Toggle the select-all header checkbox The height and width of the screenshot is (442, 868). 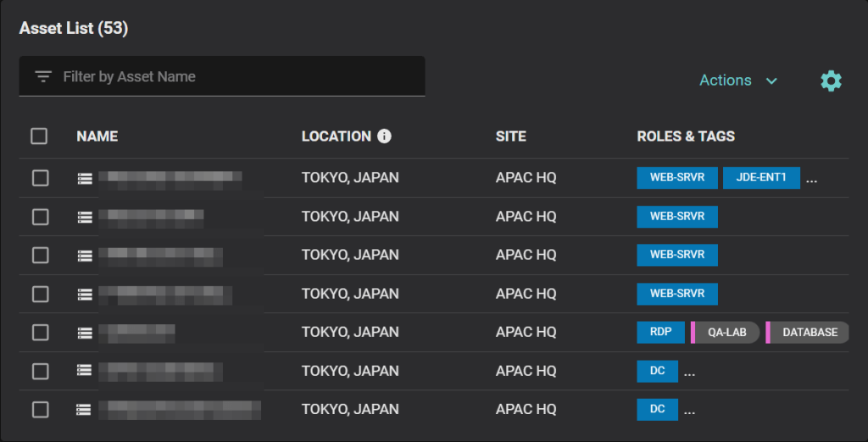click(x=39, y=136)
